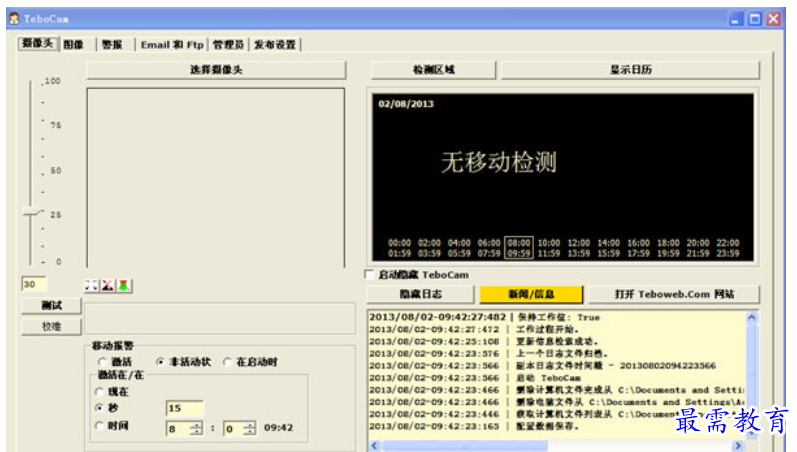The image size is (797, 452).
Task: Click the hour spinner field showing 8
Action: point(178,429)
